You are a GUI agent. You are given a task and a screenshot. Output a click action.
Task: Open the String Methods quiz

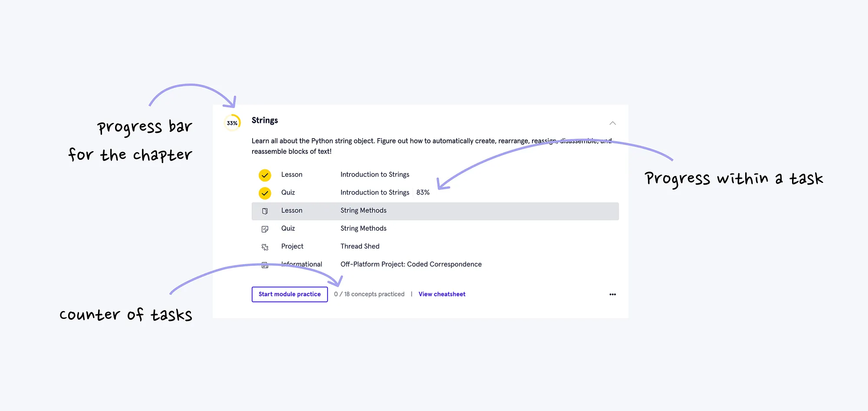pyautogui.click(x=363, y=229)
